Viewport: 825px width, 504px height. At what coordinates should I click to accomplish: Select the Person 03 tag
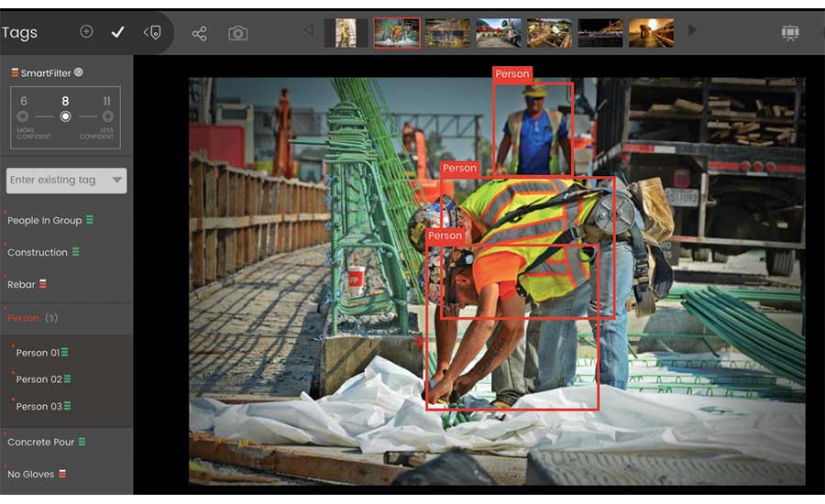pyautogui.click(x=38, y=406)
